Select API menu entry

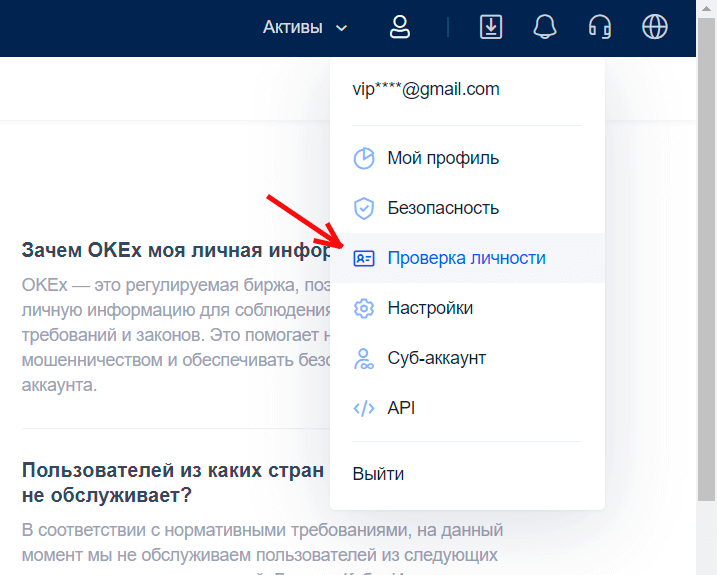pyautogui.click(x=467, y=408)
